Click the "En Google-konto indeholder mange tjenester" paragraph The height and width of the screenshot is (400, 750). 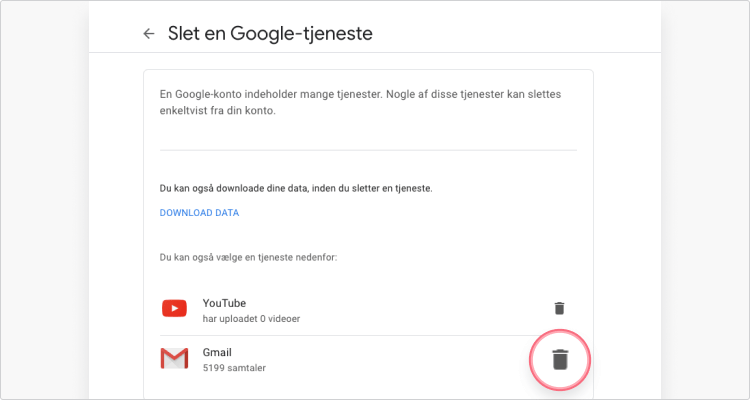[x=361, y=102]
